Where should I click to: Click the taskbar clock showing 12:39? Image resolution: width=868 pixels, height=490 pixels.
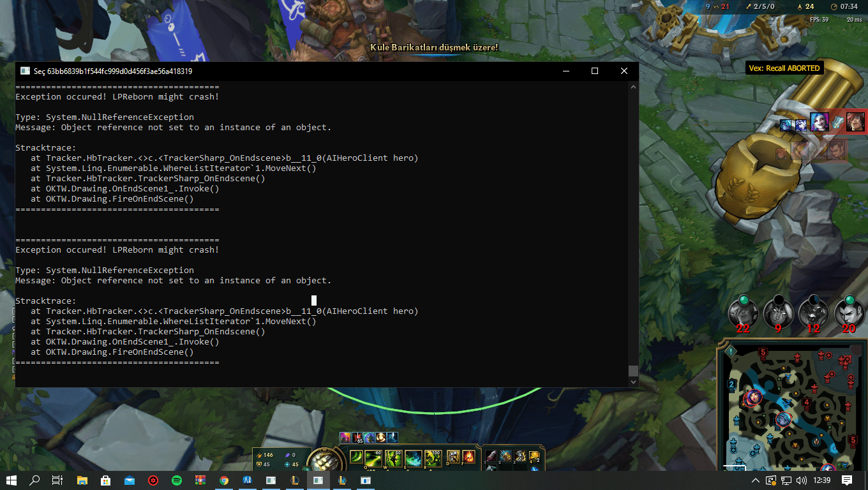tap(823, 480)
